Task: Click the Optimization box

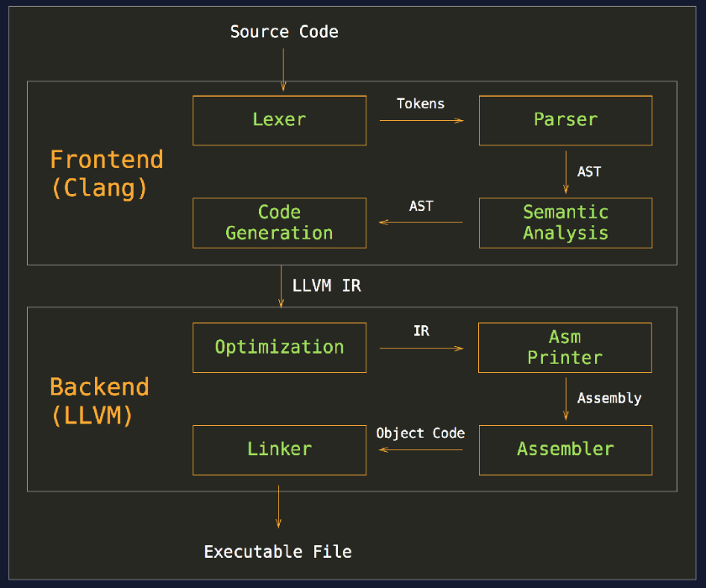Action: click(279, 348)
